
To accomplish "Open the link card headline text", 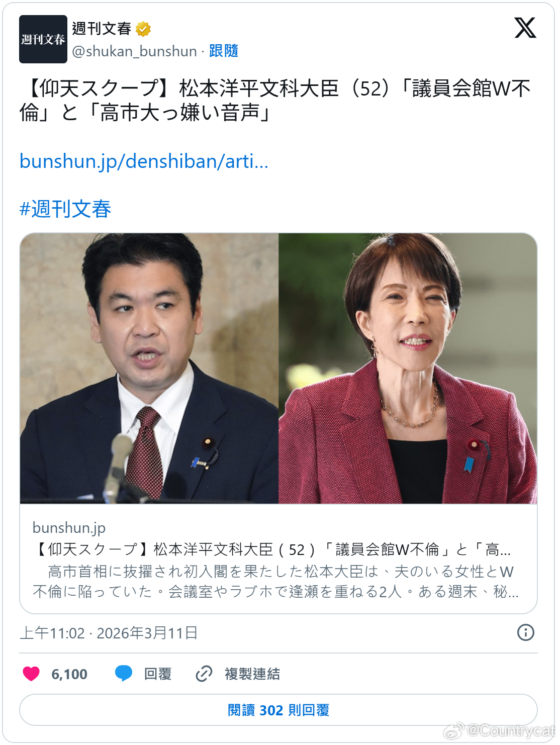I will point(272,549).
